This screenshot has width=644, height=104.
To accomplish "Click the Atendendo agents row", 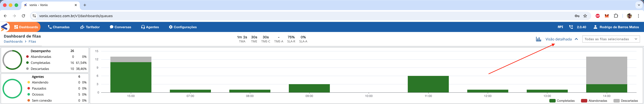I will click(x=57, y=82).
